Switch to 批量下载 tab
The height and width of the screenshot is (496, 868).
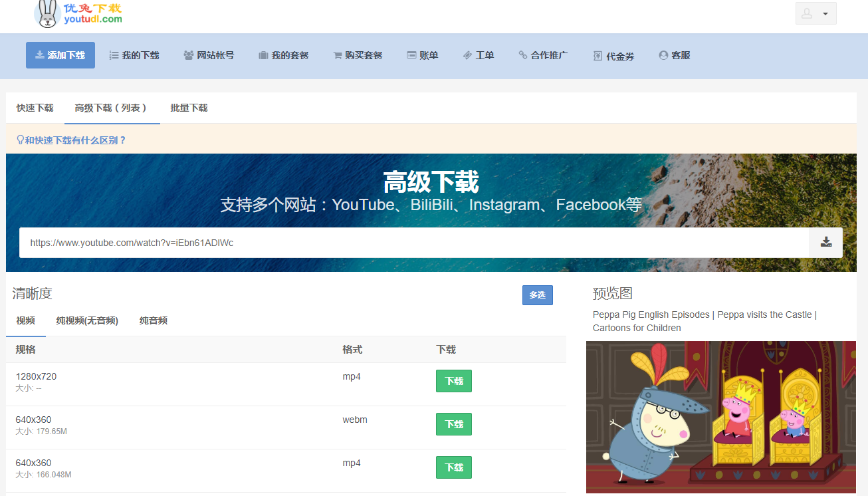(x=189, y=108)
